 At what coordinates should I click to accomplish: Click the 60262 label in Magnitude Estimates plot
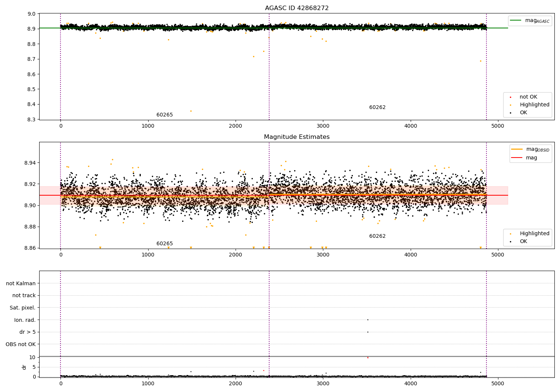pos(377,236)
